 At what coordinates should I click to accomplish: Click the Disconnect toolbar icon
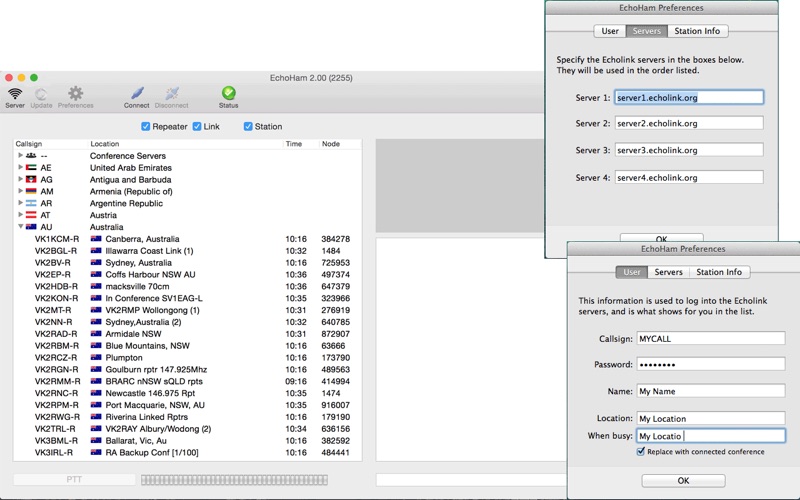171,93
